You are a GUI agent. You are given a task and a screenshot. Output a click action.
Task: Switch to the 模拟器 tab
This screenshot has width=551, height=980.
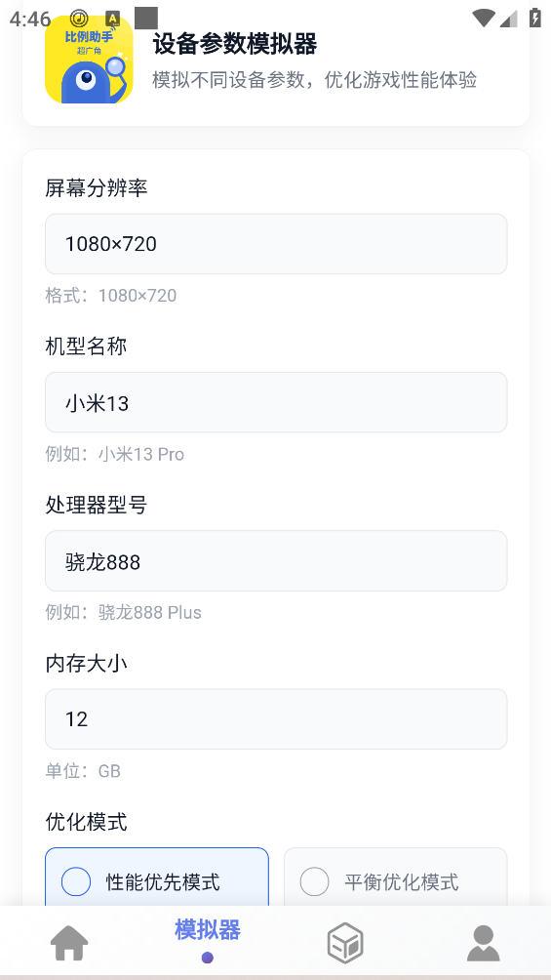click(x=208, y=937)
